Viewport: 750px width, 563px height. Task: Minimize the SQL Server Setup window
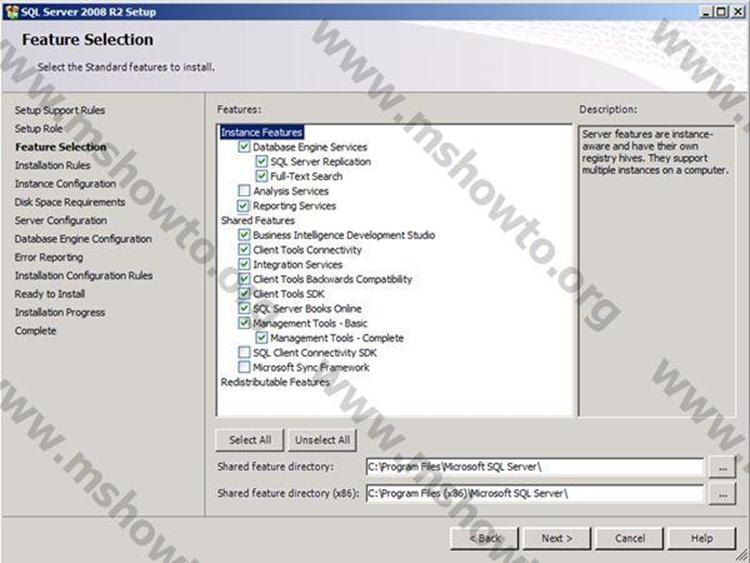click(x=706, y=12)
